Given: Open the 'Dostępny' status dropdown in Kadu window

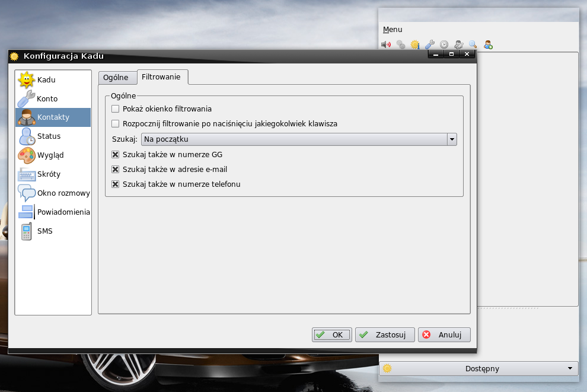Looking at the screenshot, I should pyautogui.click(x=479, y=368).
